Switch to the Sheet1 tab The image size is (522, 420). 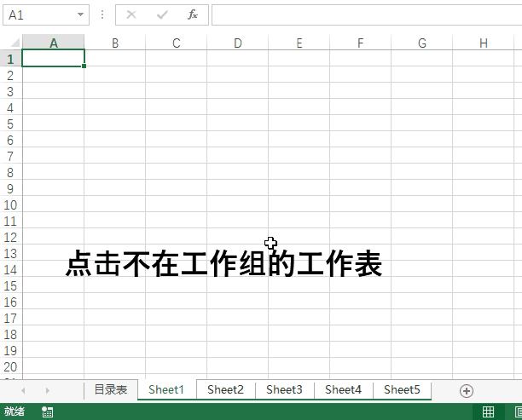pyautogui.click(x=166, y=389)
